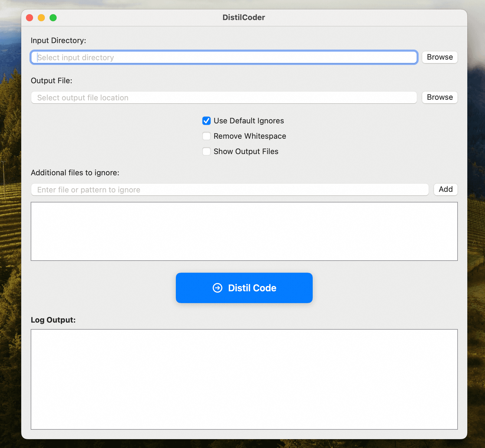Focus the Select input directory field

224,57
